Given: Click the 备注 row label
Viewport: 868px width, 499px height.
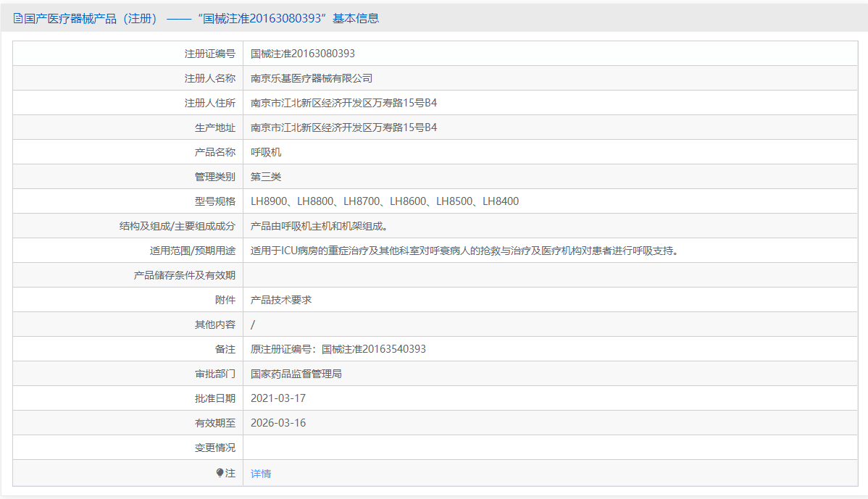Looking at the screenshot, I should pyautogui.click(x=225, y=349).
